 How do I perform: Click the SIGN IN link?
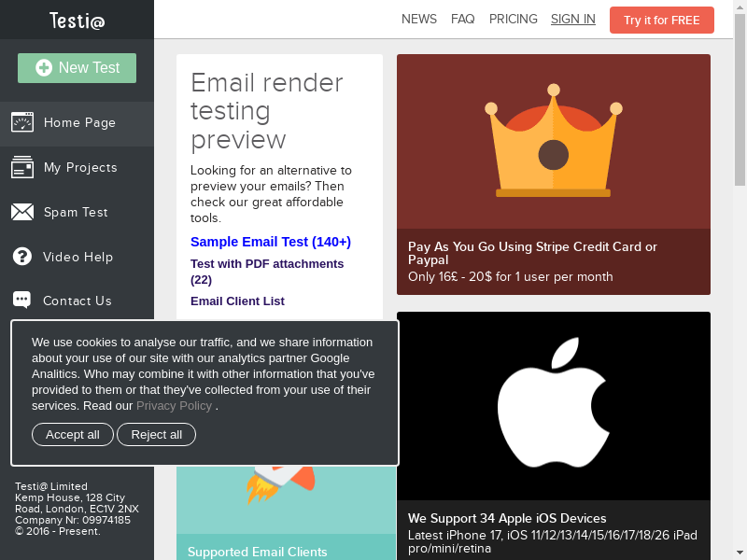(572, 19)
